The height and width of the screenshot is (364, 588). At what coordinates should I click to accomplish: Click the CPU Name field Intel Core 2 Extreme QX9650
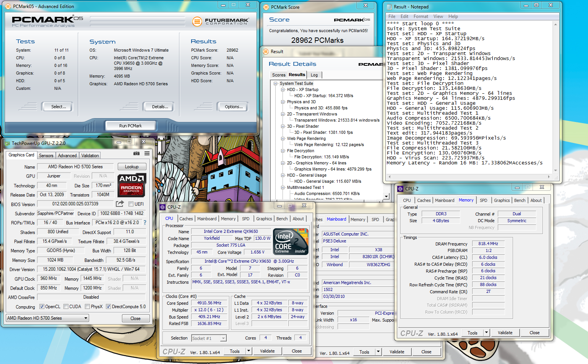click(231, 231)
